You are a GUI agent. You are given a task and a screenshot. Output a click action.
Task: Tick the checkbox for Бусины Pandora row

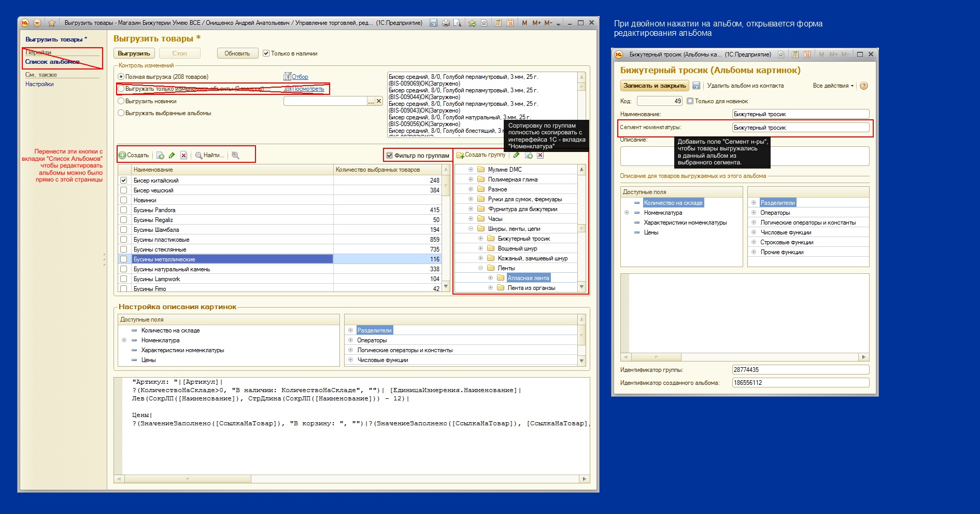click(124, 210)
